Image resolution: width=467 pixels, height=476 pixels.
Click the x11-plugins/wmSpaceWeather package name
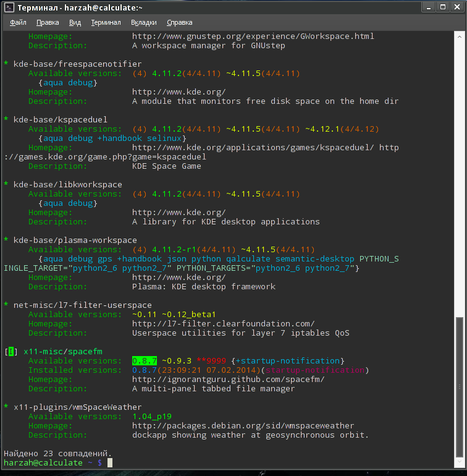[x=77, y=407]
